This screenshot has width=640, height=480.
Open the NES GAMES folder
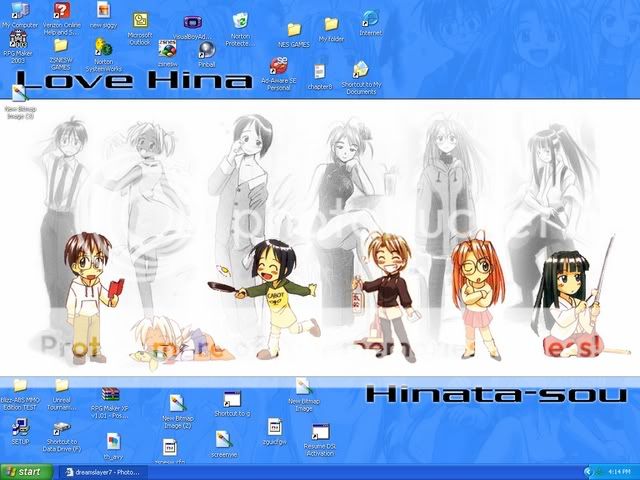pyautogui.click(x=294, y=30)
